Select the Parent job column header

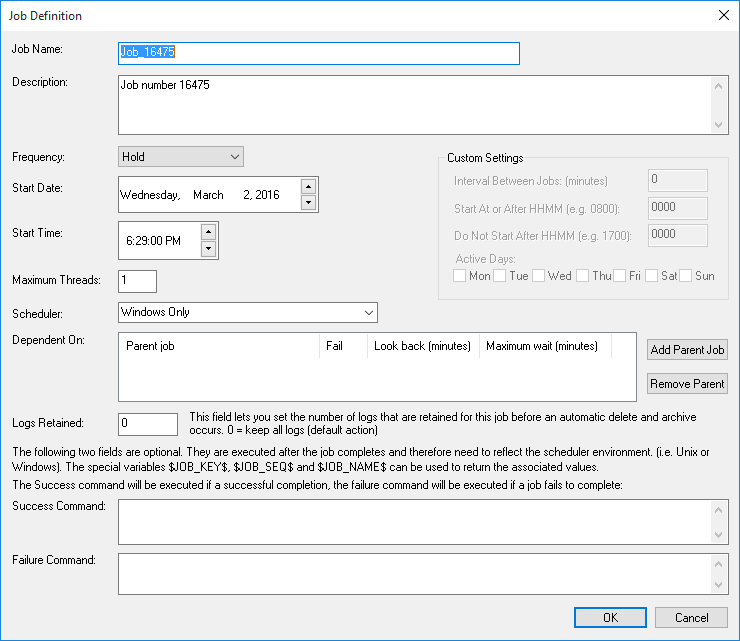(x=219, y=346)
